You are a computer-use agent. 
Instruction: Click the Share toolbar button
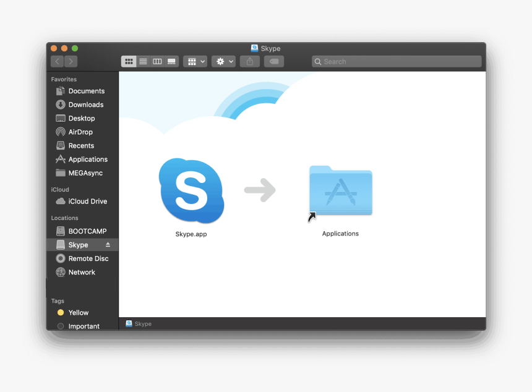[x=250, y=61]
